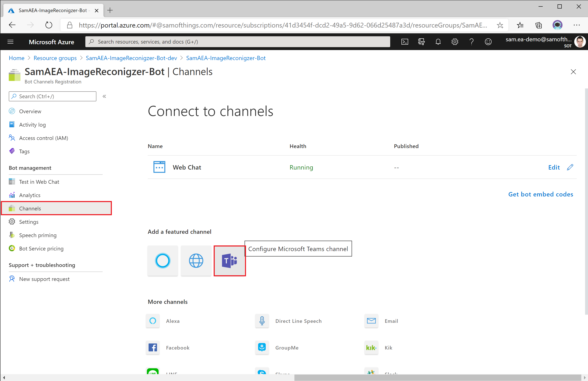Click the Running health status text
The height and width of the screenshot is (381, 588).
(301, 167)
